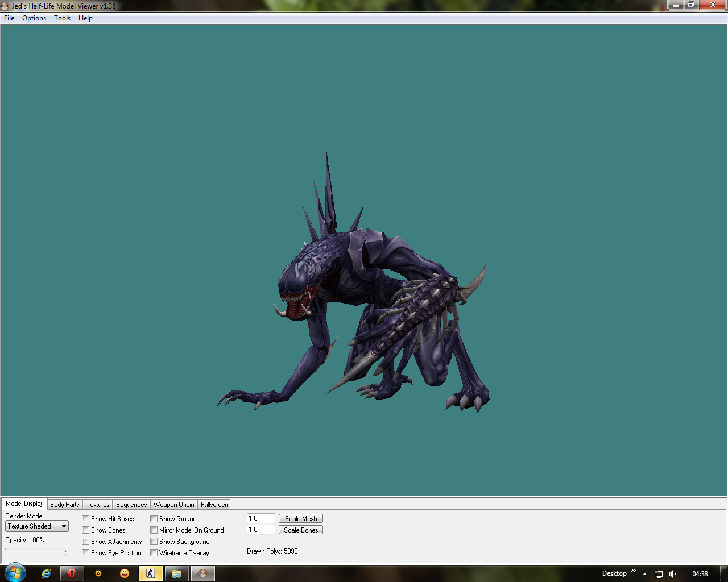Enable Show Eye Position checkbox

coord(86,553)
